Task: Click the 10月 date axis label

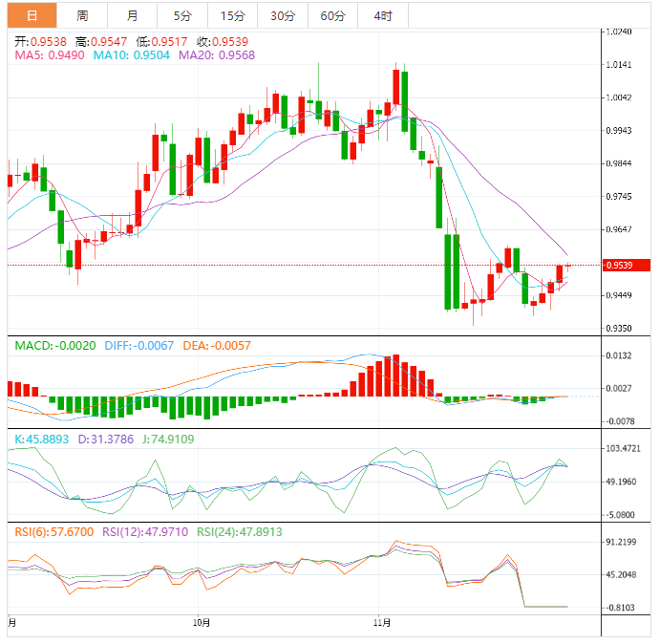Action: pyautogui.click(x=202, y=623)
